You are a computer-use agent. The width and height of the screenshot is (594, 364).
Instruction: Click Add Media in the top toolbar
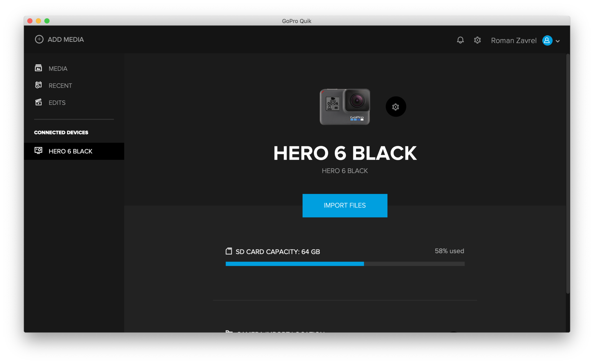(x=59, y=39)
